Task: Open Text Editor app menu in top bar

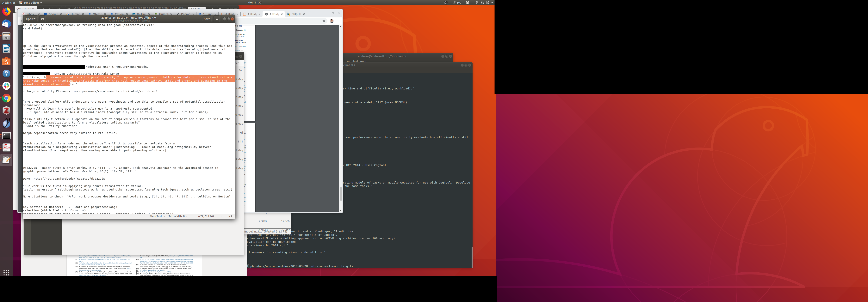Action: coord(31,2)
